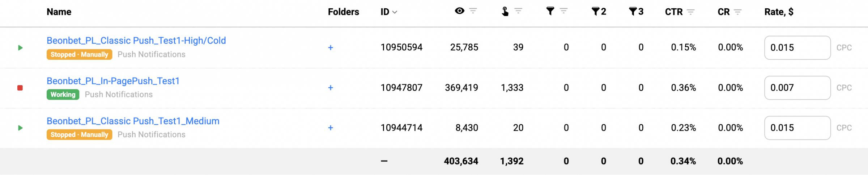Click the conversions funnel icon header
868x175 pixels.
550,11
